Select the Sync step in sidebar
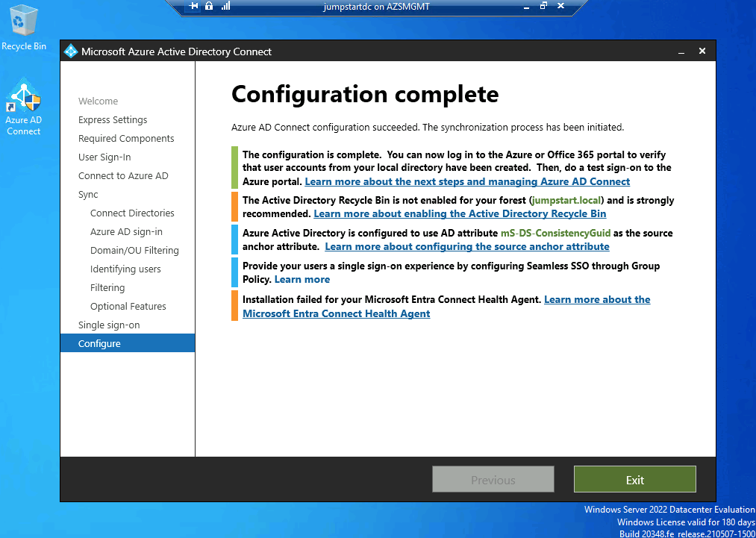The height and width of the screenshot is (538, 756). pyautogui.click(x=88, y=195)
